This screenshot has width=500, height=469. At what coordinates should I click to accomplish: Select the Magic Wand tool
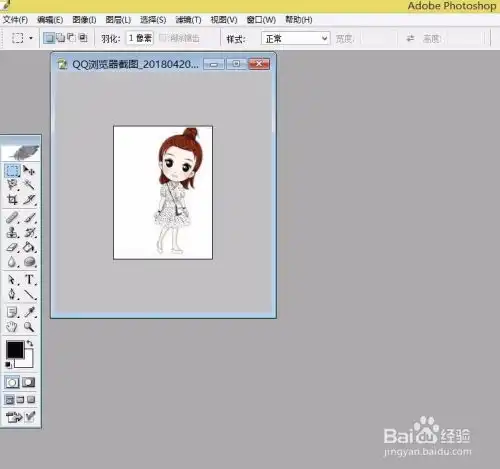click(x=29, y=185)
